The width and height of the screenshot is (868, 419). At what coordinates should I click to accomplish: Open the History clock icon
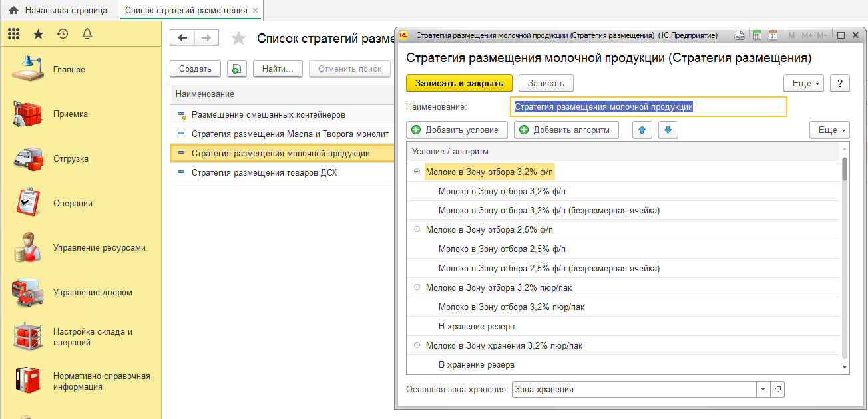coord(63,33)
